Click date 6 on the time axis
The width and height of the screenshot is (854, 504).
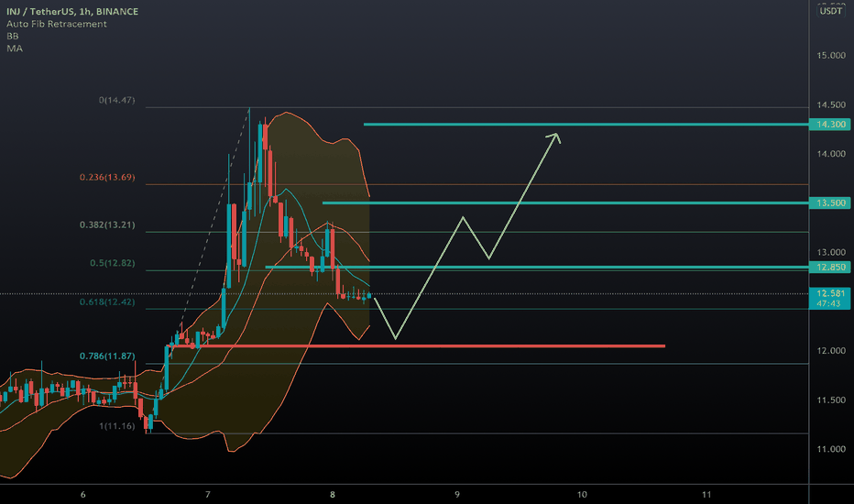coord(82,495)
